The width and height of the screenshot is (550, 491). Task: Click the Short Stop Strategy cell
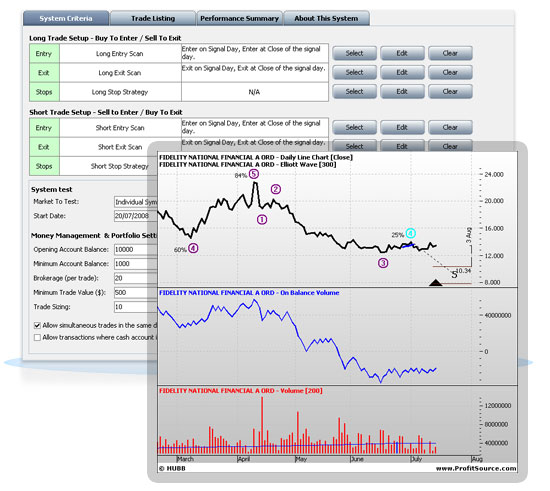point(120,166)
